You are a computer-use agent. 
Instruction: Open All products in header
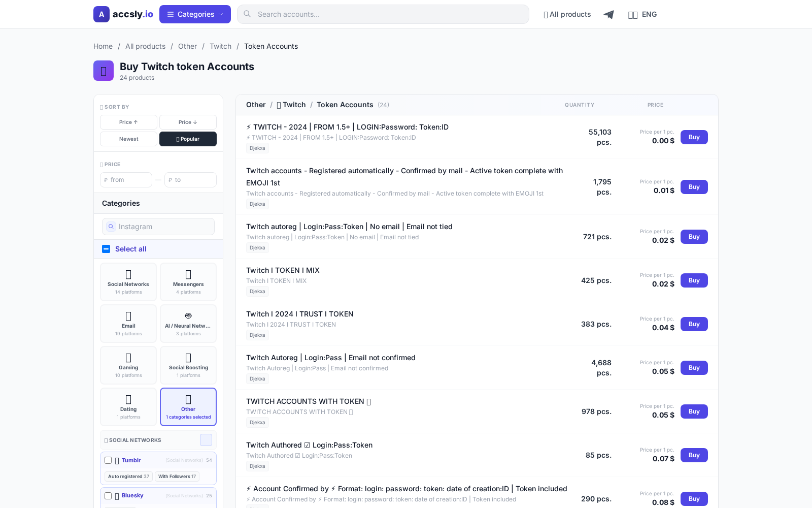567,14
